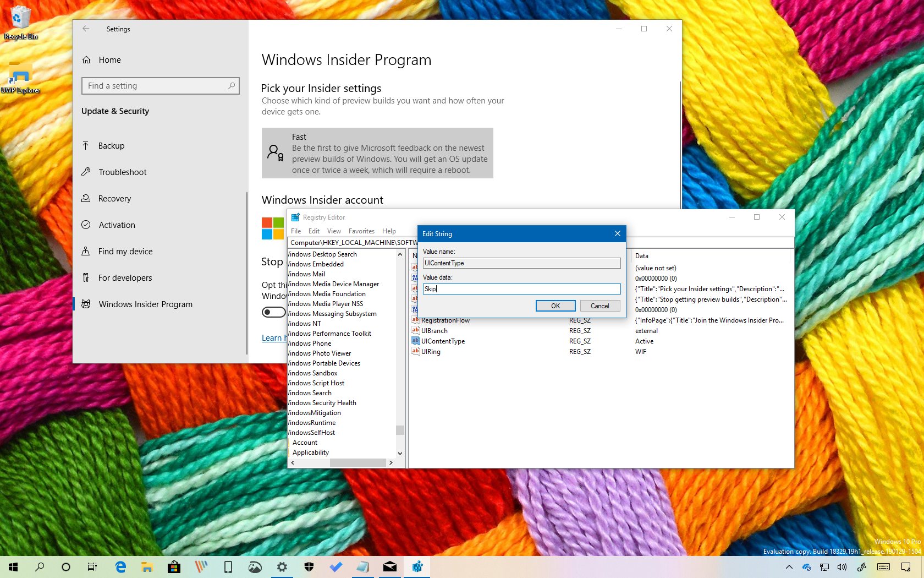Viewport: 924px width, 578px height.
Task: Open volume control in system tray
Action: (842, 567)
